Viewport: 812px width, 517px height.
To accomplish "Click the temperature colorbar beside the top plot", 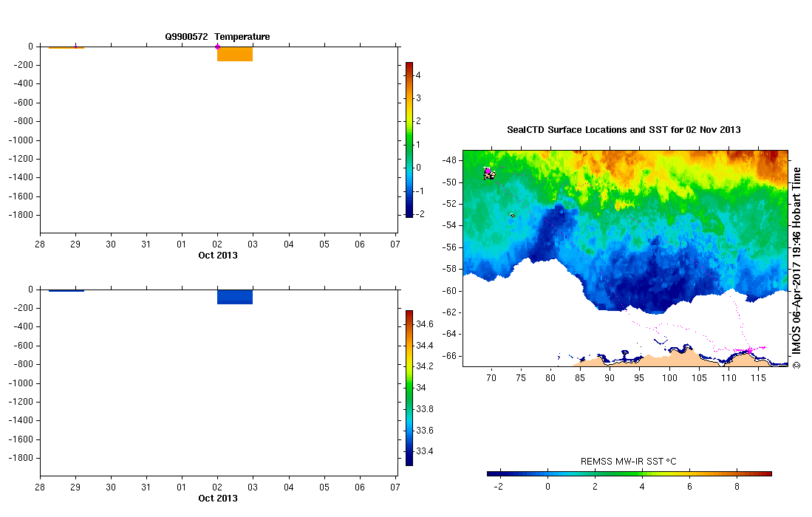I will pos(409,140).
